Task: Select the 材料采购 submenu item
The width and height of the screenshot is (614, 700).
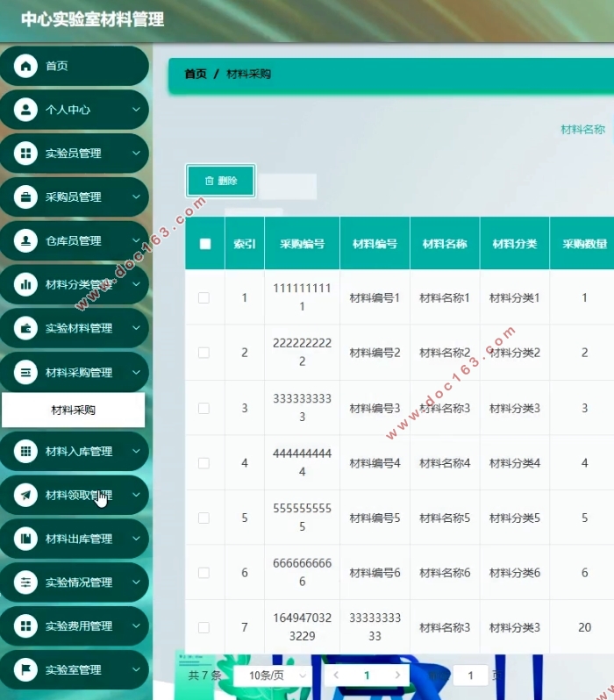Action: tap(73, 410)
